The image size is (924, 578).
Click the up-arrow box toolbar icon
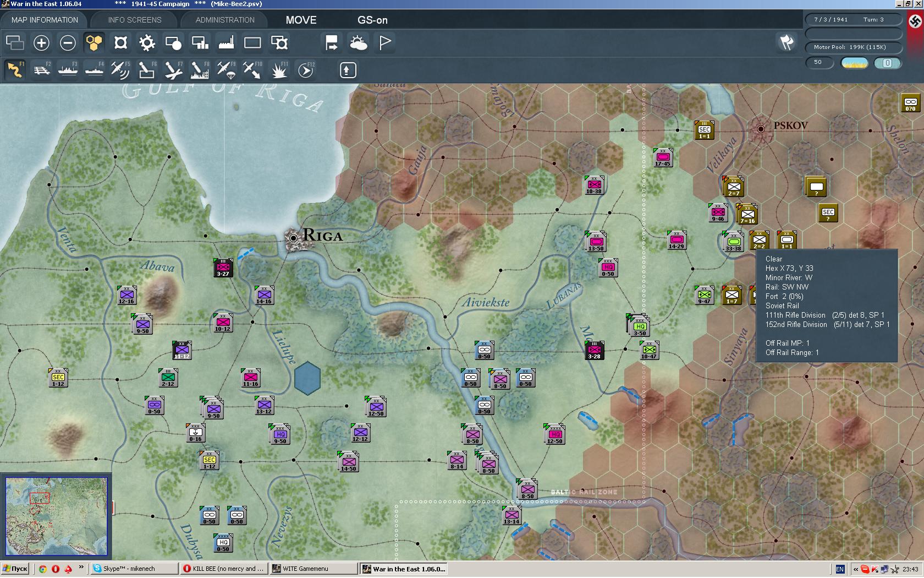point(348,70)
